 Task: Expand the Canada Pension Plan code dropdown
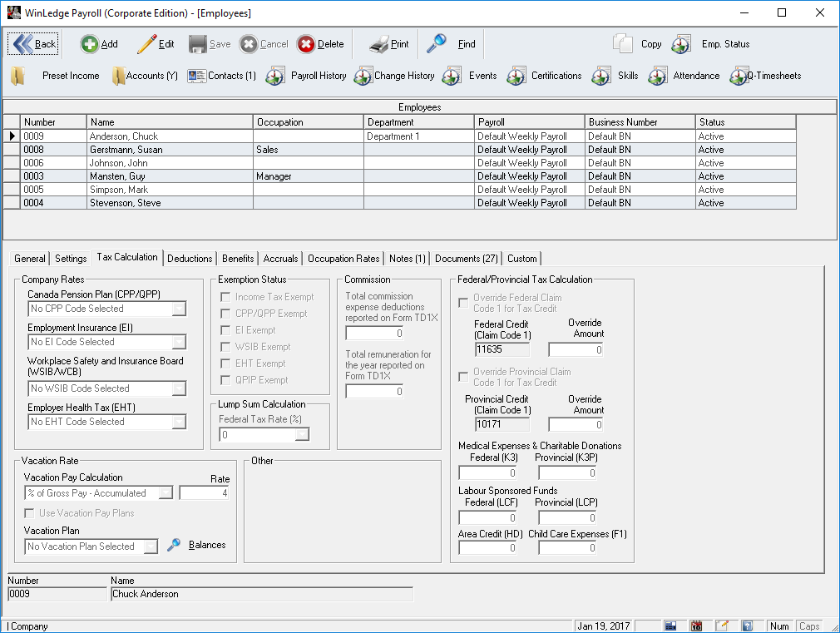click(180, 309)
